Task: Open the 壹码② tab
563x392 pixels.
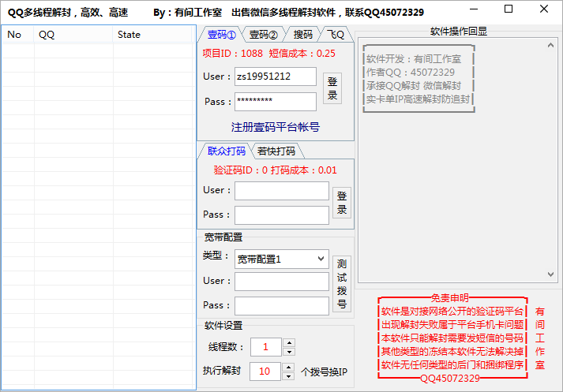Action: click(263, 35)
